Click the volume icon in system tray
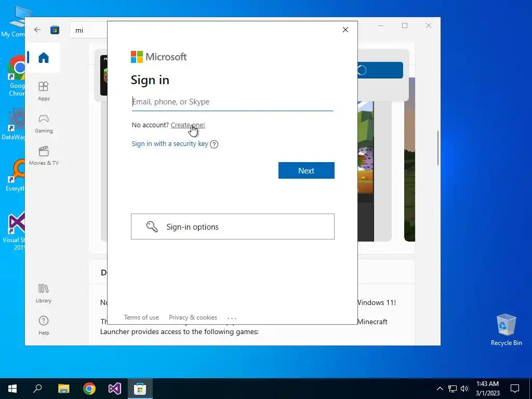 click(x=464, y=389)
